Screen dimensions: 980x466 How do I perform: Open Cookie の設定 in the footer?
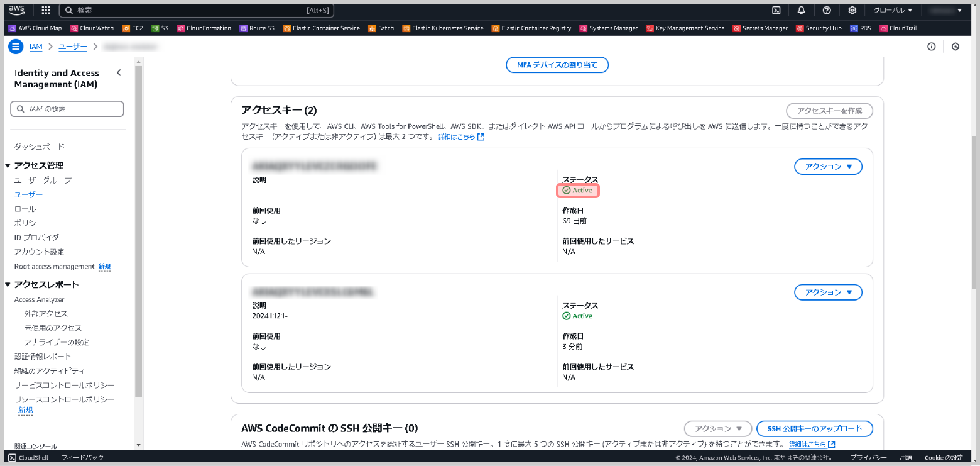coord(944,458)
